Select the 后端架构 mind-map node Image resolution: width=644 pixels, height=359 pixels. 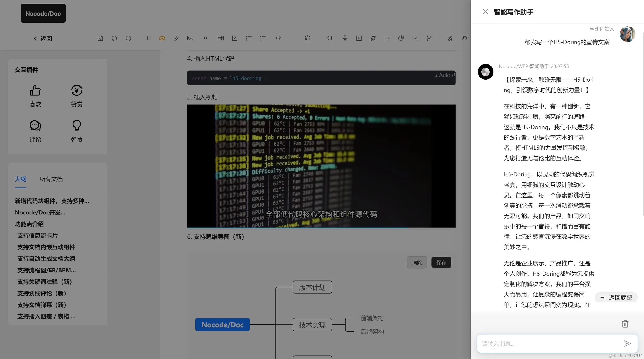(x=372, y=332)
